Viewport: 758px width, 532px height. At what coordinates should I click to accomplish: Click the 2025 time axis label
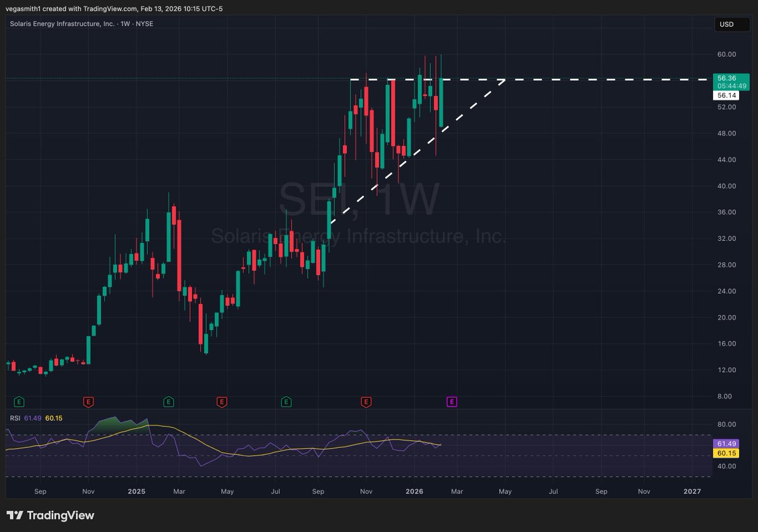(x=136, y=491)
